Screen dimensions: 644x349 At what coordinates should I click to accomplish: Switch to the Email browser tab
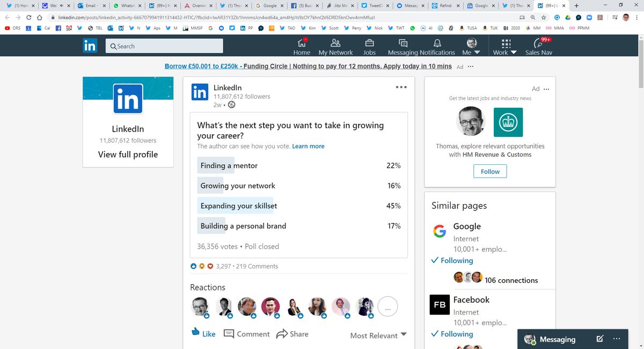[90, 6]
